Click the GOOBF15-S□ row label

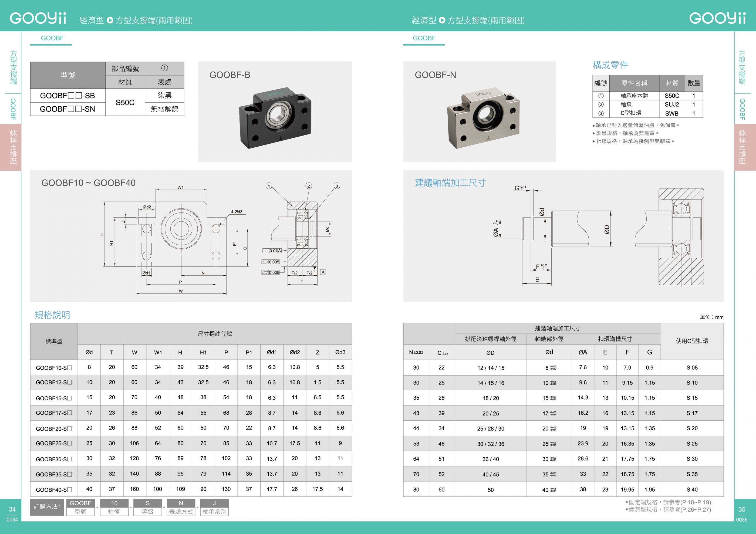pos(54,398)
